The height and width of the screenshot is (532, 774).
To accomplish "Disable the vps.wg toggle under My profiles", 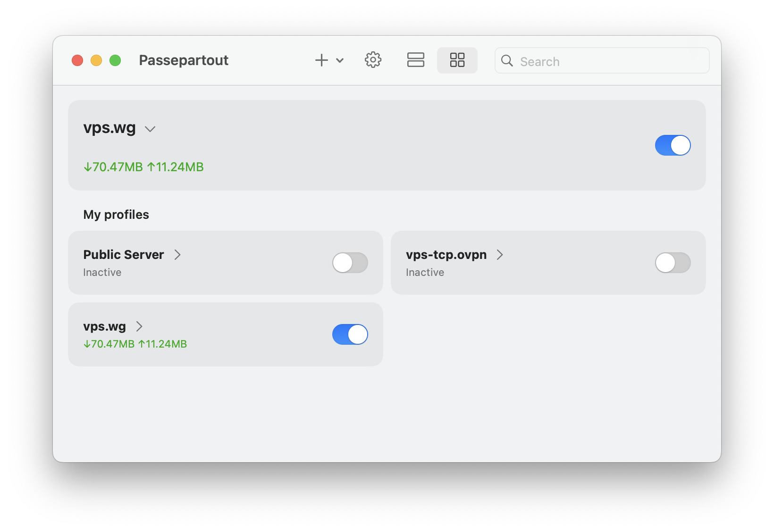I will (x=350, y=334).
